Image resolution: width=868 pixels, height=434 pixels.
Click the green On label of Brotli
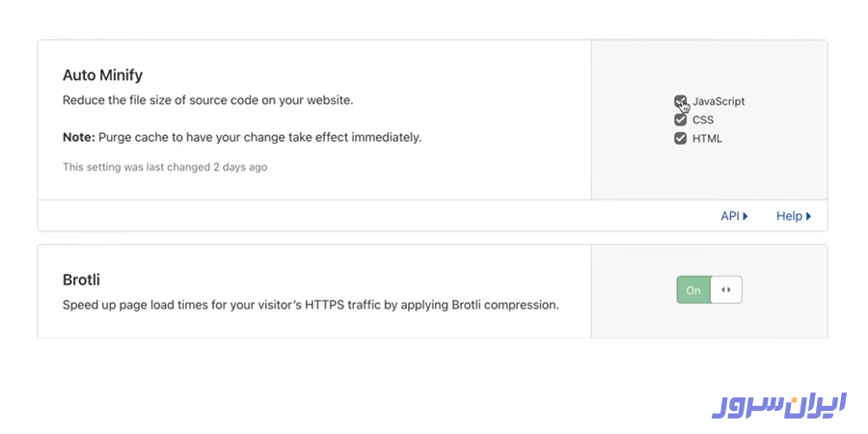[693, 289]
